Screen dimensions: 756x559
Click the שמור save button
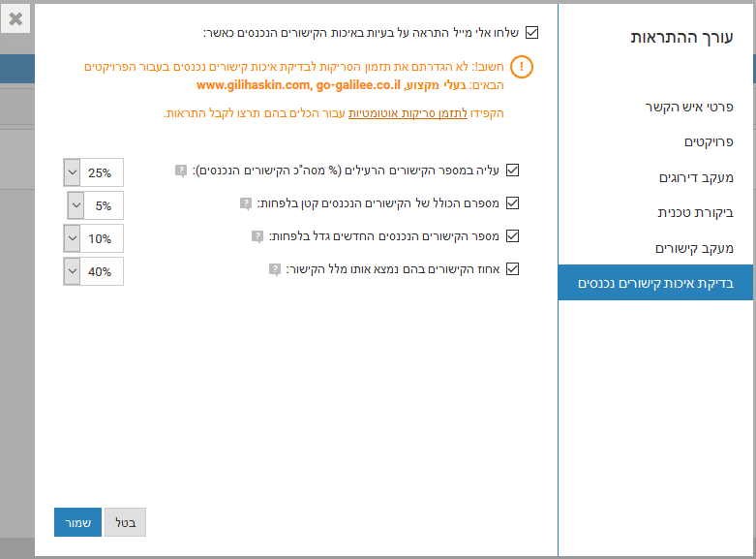77,522
